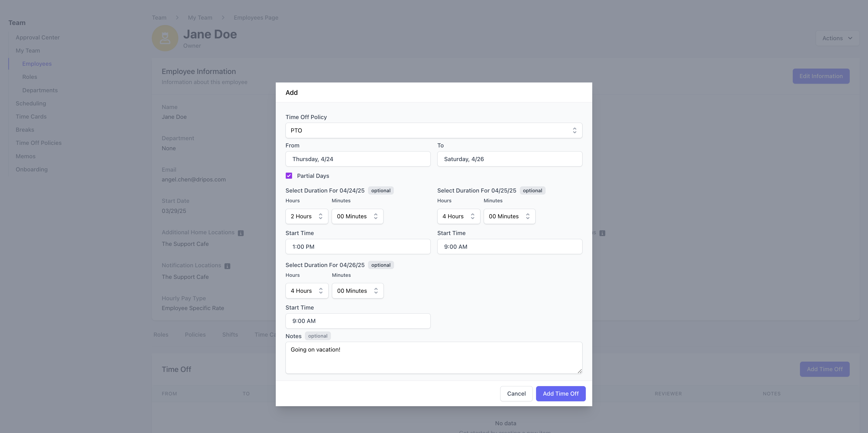This screenshot has width=868, height=433.
Task: Click info icon beside Notification Locations
Action: tap(228, 266)
